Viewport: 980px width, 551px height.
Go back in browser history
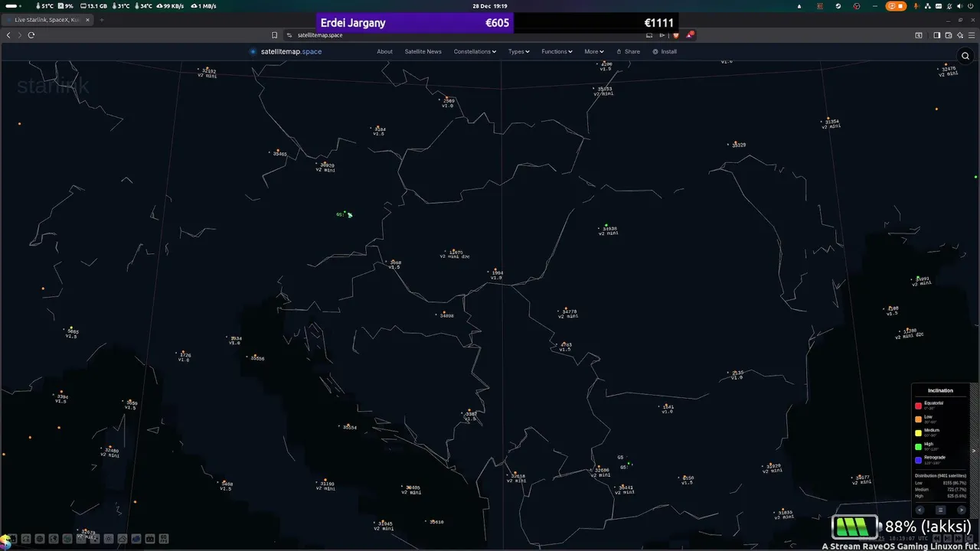click(9, 35)
